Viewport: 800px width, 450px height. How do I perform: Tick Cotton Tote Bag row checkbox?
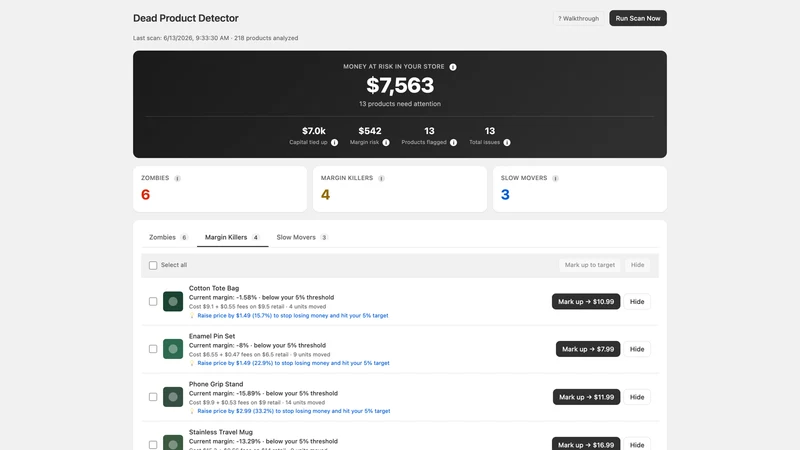(x=153, y=302)
